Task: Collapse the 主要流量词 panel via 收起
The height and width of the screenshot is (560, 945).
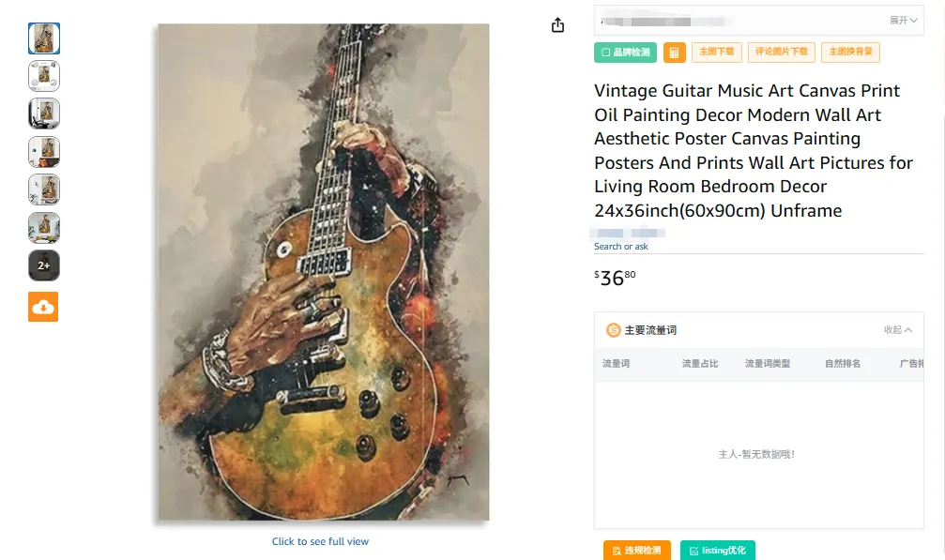Action: (897, 329)
